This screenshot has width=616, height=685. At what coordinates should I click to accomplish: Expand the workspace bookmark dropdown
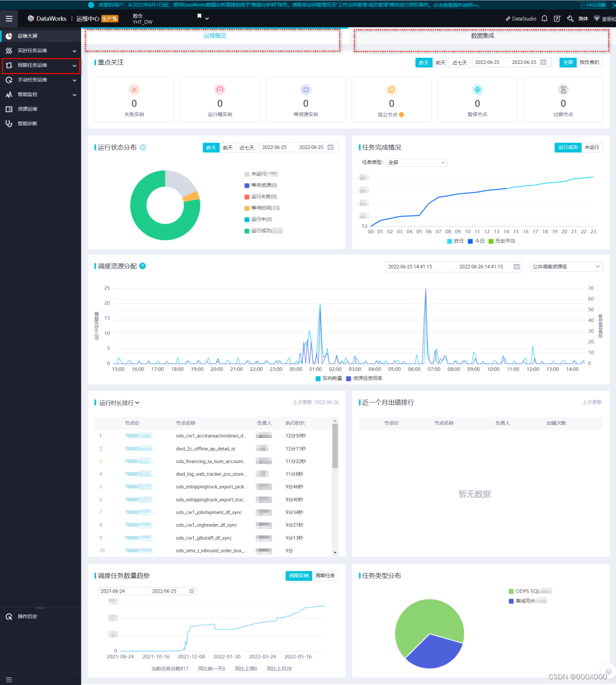point(203,18)
